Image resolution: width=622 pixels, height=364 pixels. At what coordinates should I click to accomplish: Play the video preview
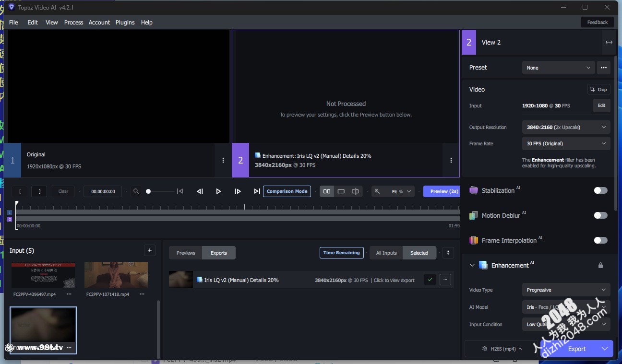coord(218,191)
